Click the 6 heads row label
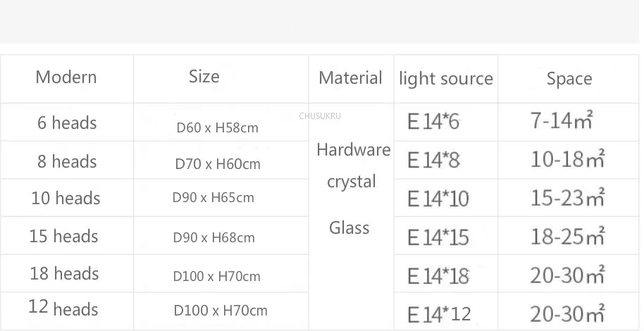Screen dimensions: 644x331 click(x=67, y=123)
